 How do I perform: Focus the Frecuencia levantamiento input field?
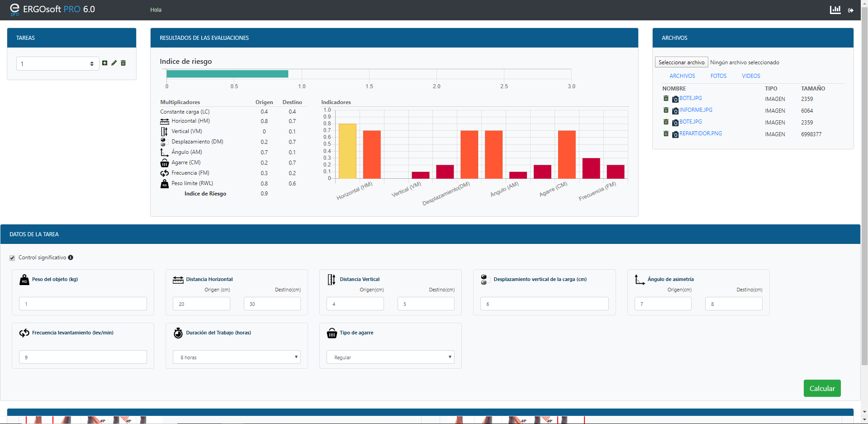[83, 357]
